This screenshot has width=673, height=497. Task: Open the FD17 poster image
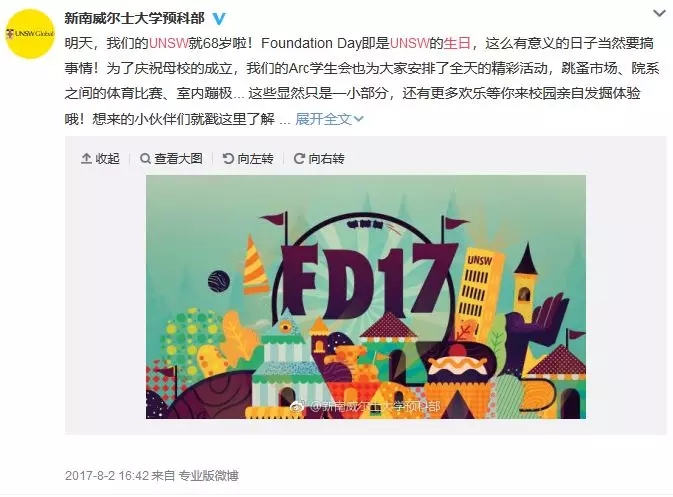(x=366, y=297)
